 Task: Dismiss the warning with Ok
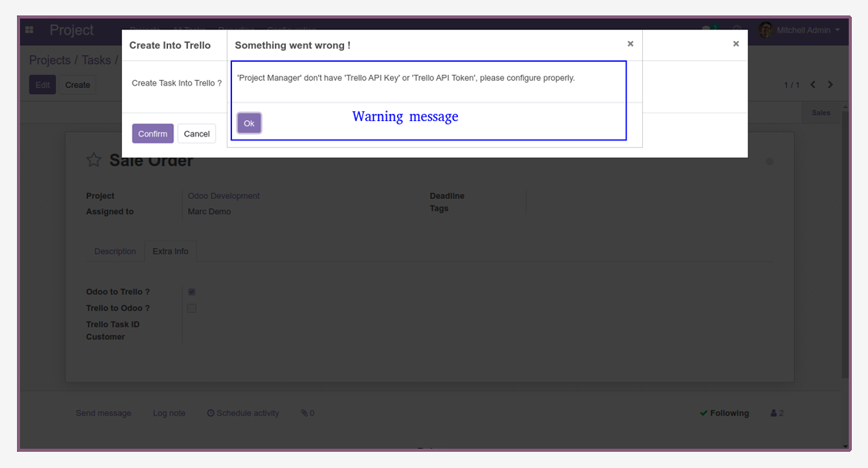click(x=249, y=123)
